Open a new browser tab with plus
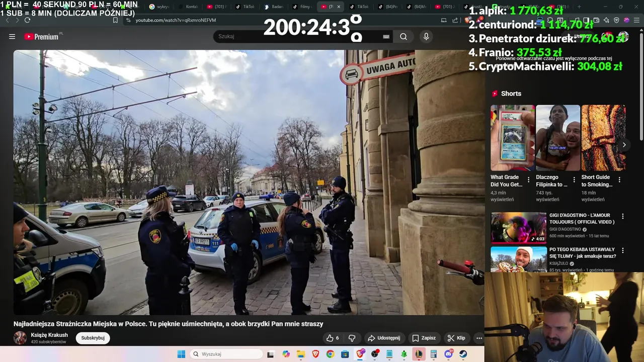 coord(579,7)
